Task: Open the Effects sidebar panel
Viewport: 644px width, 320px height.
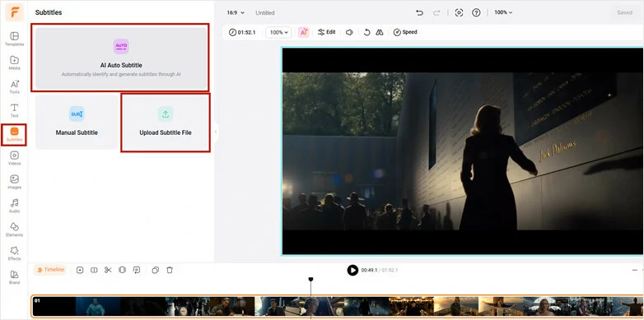Action: pos(14,253)
